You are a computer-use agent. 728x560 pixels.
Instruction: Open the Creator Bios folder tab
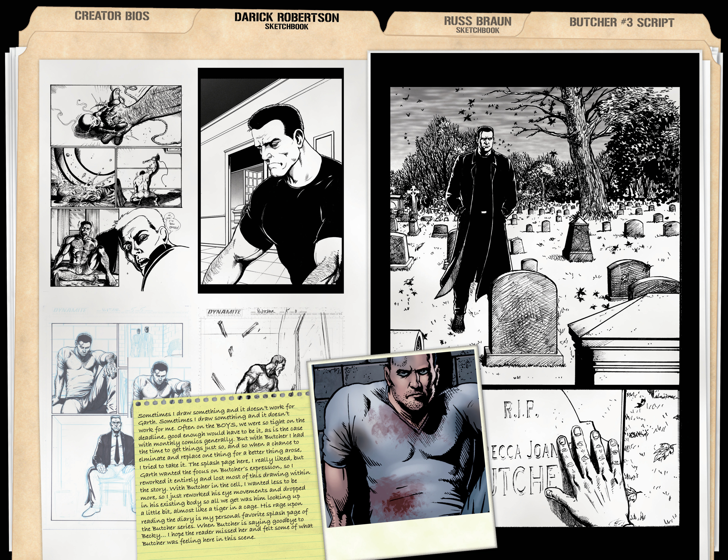112,16
